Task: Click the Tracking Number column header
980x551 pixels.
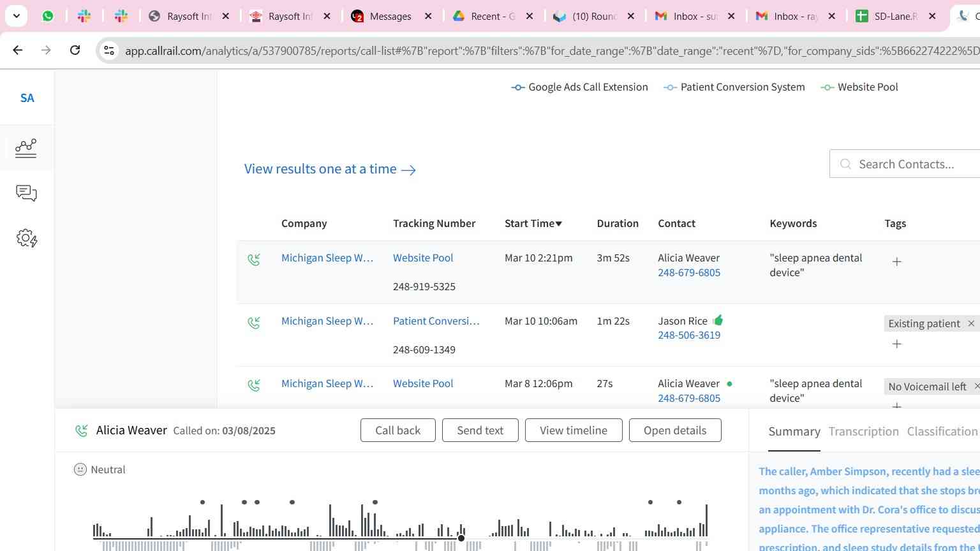Action: (x=434, y=223)
